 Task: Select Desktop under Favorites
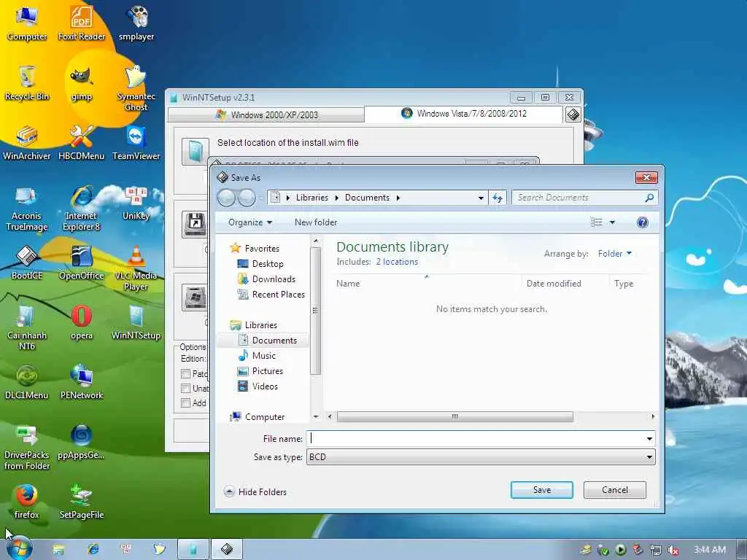(260, 264)
